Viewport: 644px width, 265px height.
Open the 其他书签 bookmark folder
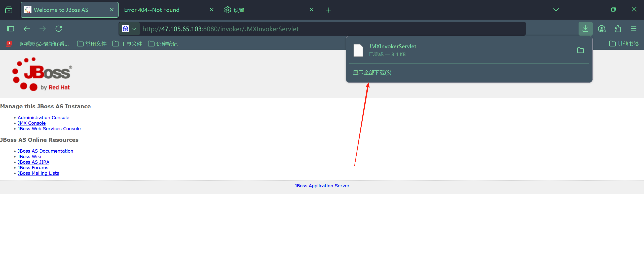coord(624,44)
